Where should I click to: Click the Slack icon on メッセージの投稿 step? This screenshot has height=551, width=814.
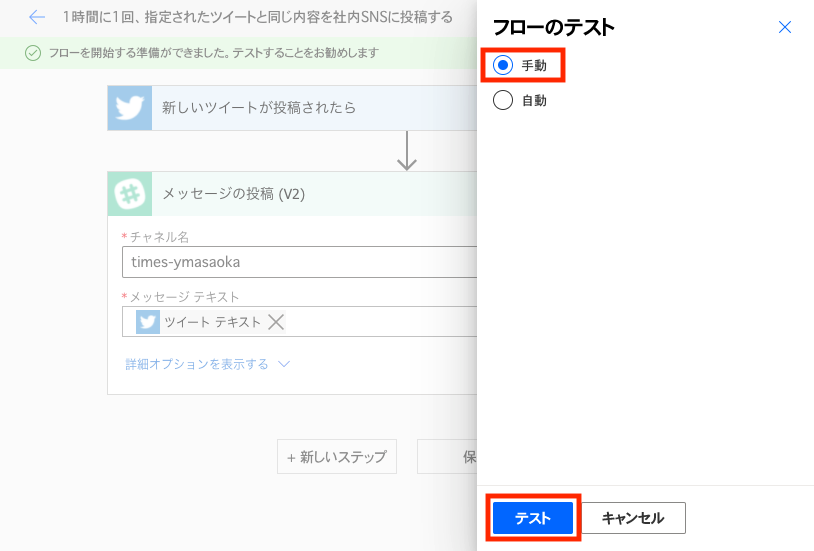coord(130,194)
